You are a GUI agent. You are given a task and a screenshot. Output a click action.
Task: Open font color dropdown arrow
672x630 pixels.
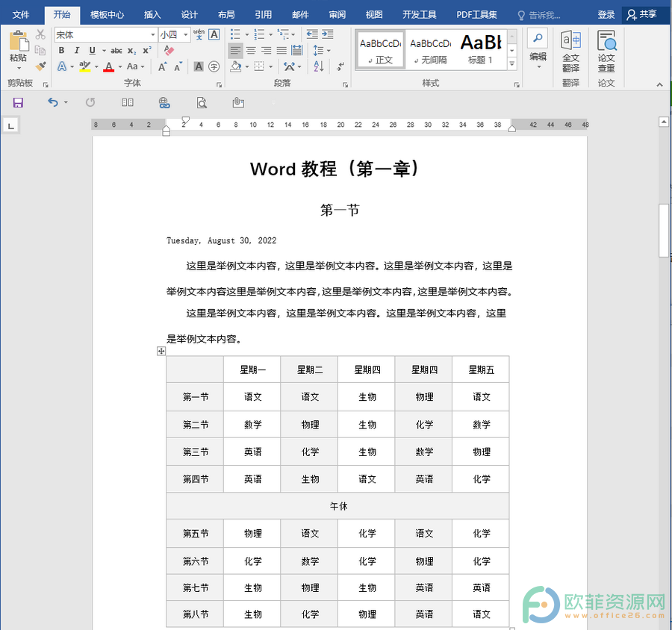pos(120,66)
